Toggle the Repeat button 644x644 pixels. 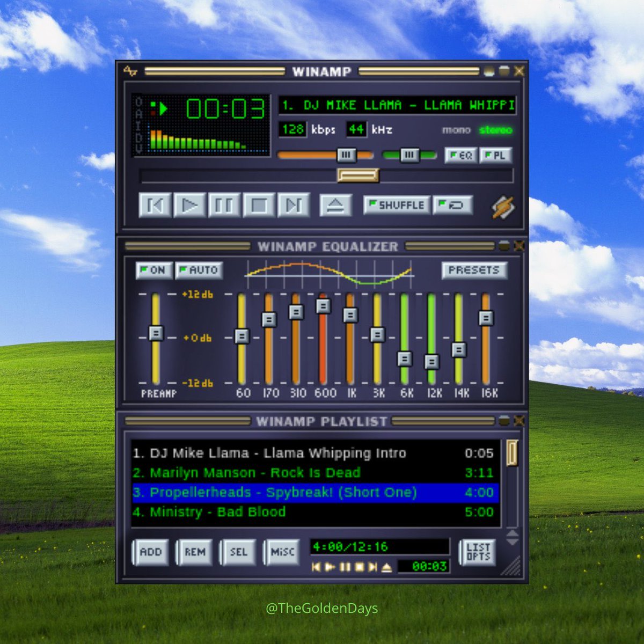point(453,205)
